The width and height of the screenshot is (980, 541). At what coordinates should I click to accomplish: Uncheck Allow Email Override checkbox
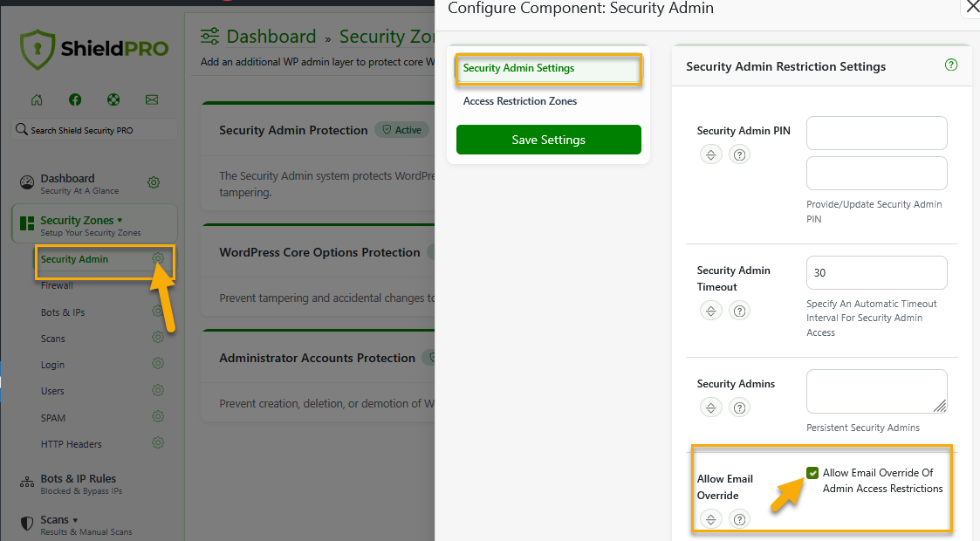[x=812, y=473]
